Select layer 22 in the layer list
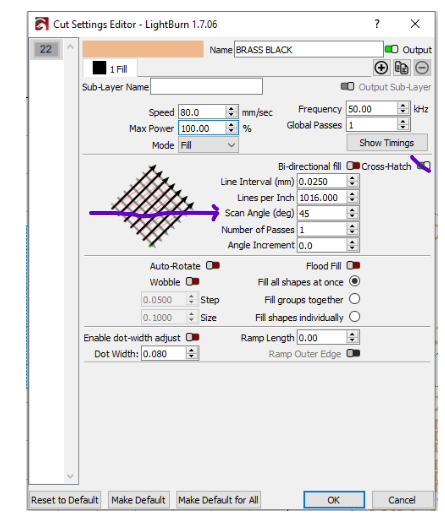The height and width of the screenshot is (519, 445). (x=46, y=49)
